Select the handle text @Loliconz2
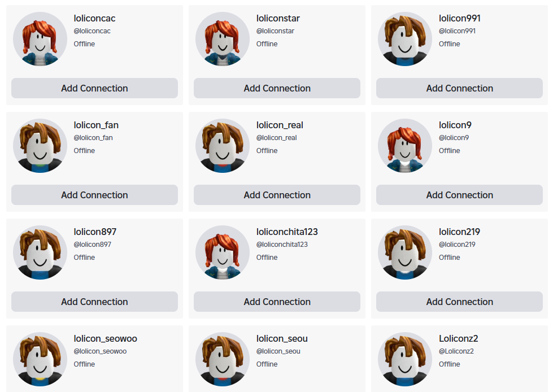The image size is (553, 392). click(456, 351)
